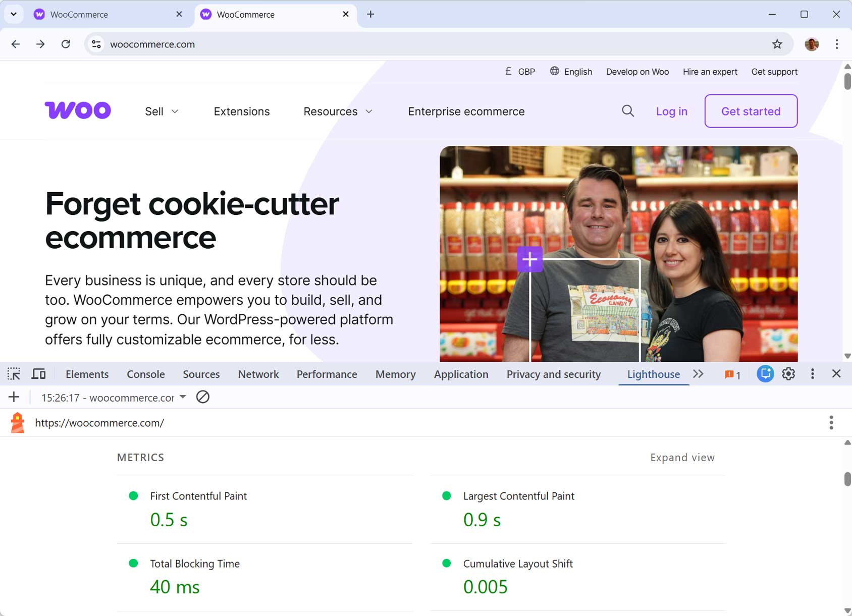The height and width of the screenshot is (616, 852).
Task: Open the Privacy and security panel
Action: pos(553,374)
